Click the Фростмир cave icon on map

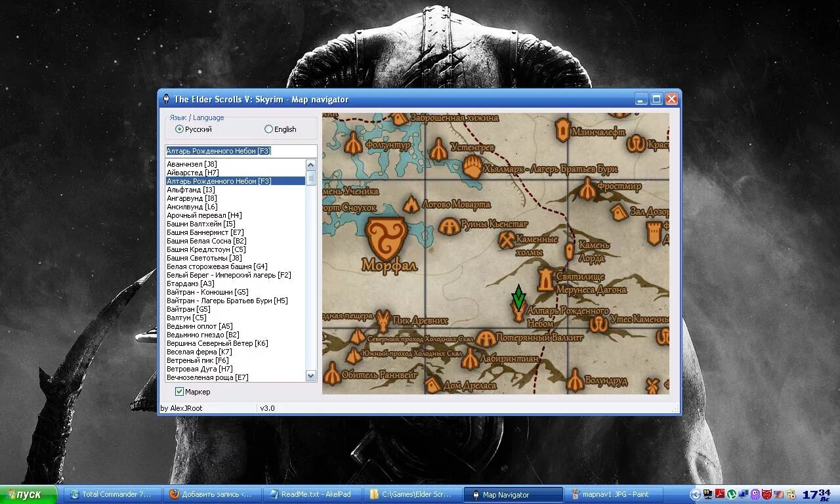(x=587, y=189)
